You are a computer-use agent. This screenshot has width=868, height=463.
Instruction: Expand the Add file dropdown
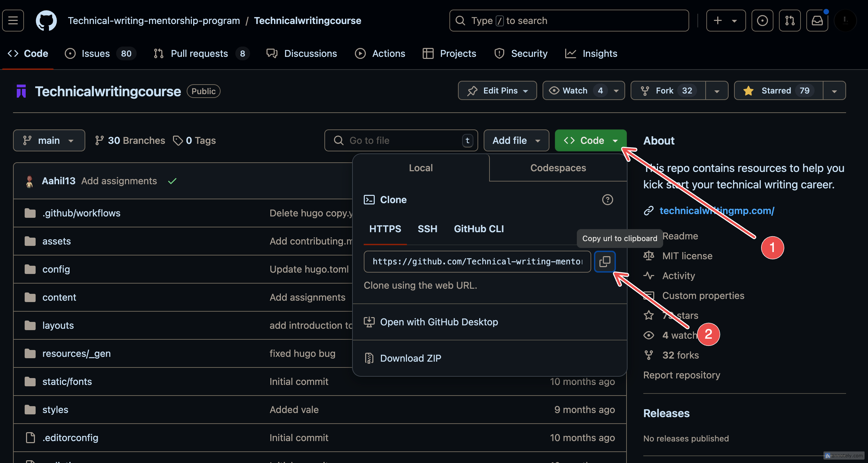516,140
